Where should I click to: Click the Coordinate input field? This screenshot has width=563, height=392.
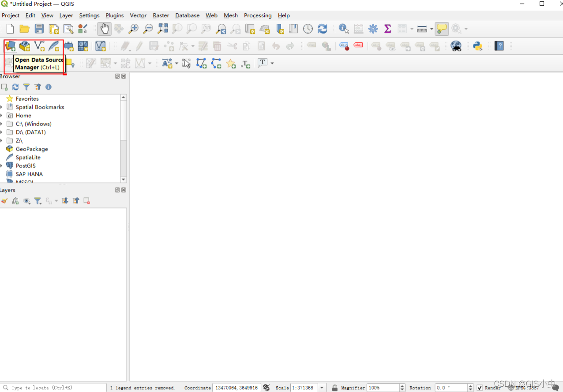point(236,388)
